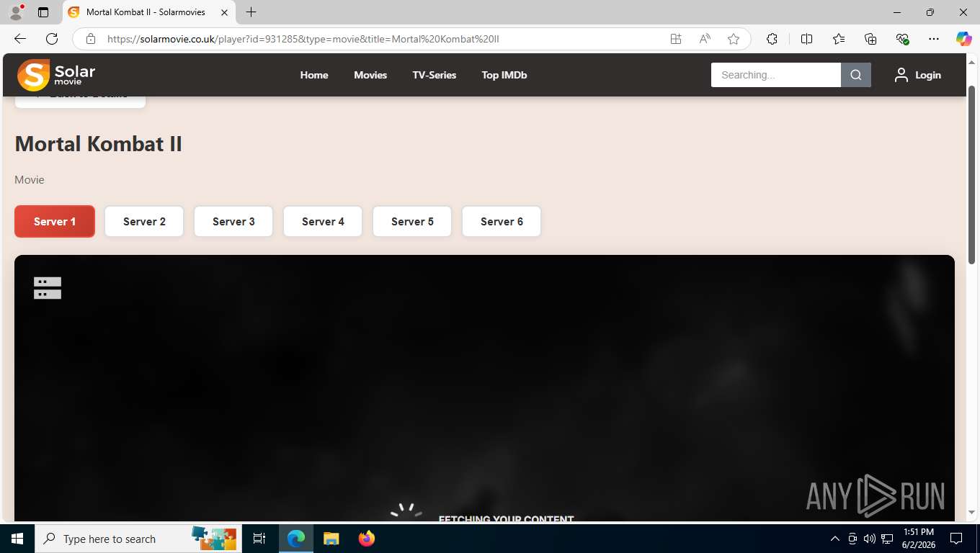Image resolution: width=980 pixels, height=553 pixels.
Task: Activate Read aloud icon
Action: (x=705, y=39)
